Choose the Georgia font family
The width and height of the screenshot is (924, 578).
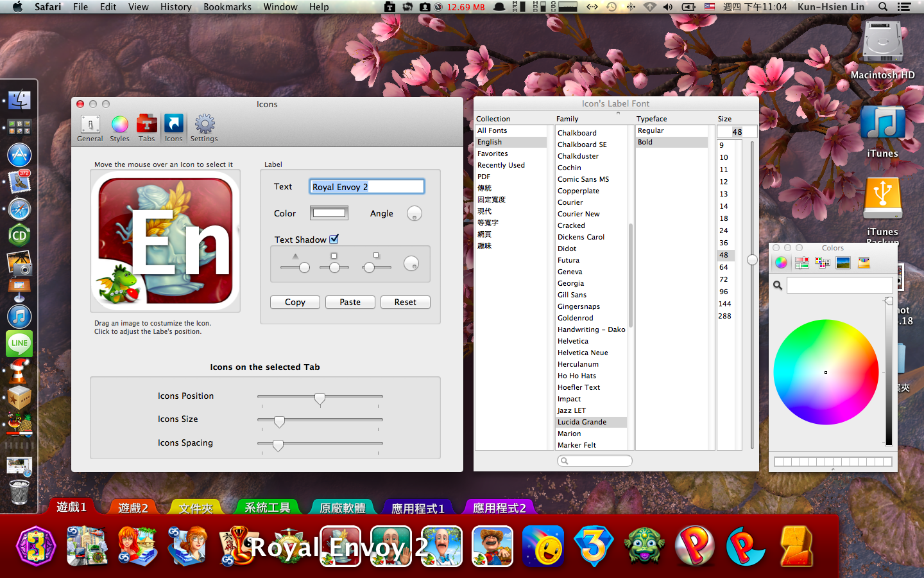[591, 283]
